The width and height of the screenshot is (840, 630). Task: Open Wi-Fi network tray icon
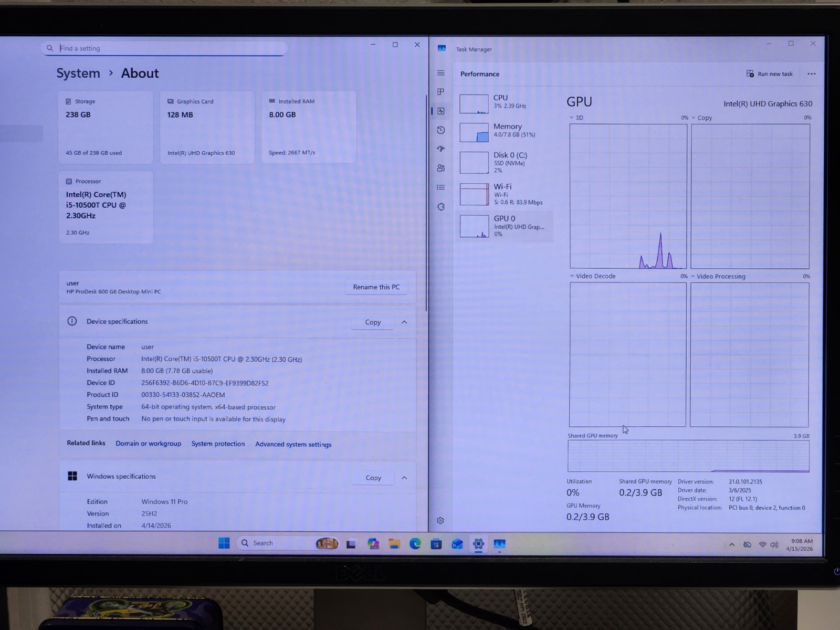coord(762,545)
